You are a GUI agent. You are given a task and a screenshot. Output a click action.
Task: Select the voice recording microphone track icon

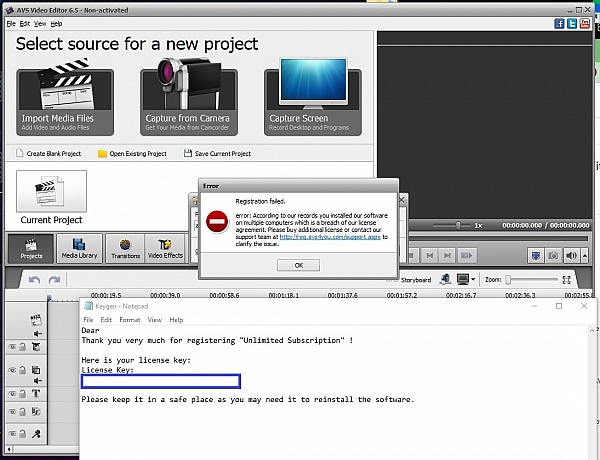pyautogui.click(x=36, y=434)
